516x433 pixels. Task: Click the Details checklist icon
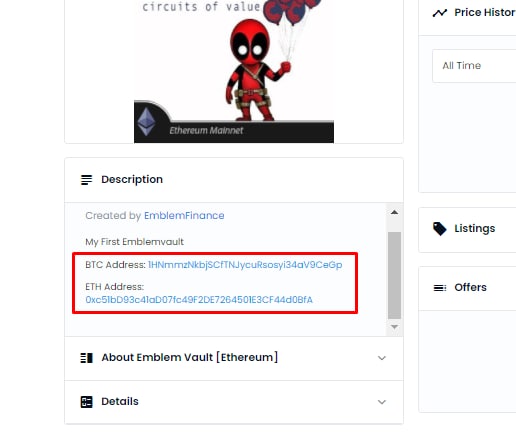click(x=86, y=402)
